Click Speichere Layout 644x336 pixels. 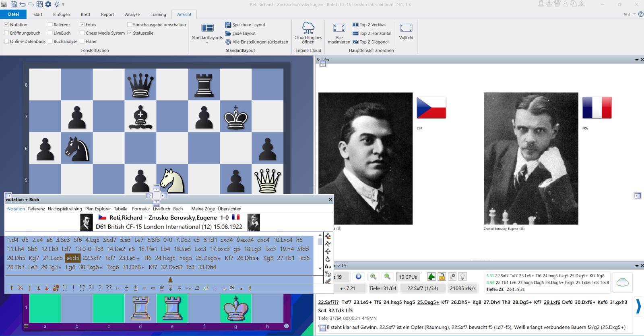[x=248, y=25]
